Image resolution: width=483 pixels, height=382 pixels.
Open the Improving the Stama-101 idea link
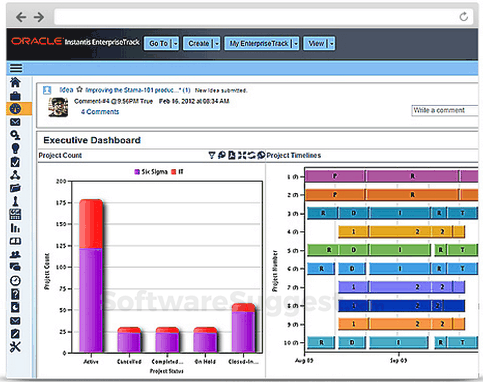pos(138,90)
